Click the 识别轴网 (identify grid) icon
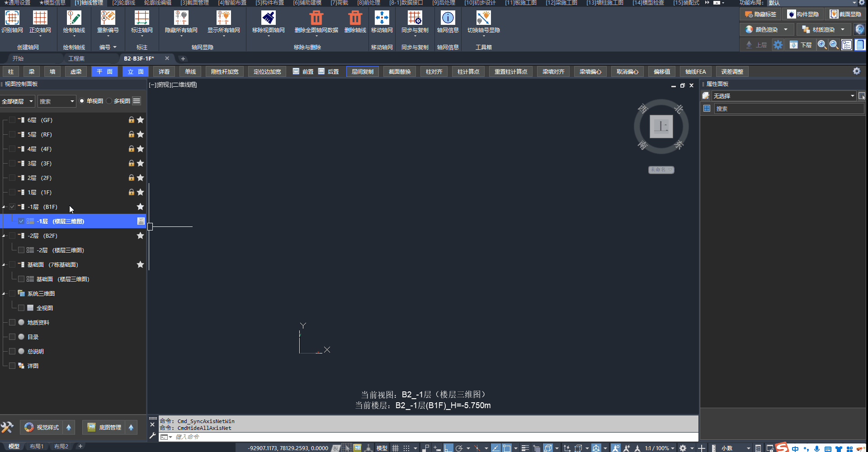The width and height of the screenshot is (868, 452). [x=12, y=18]
